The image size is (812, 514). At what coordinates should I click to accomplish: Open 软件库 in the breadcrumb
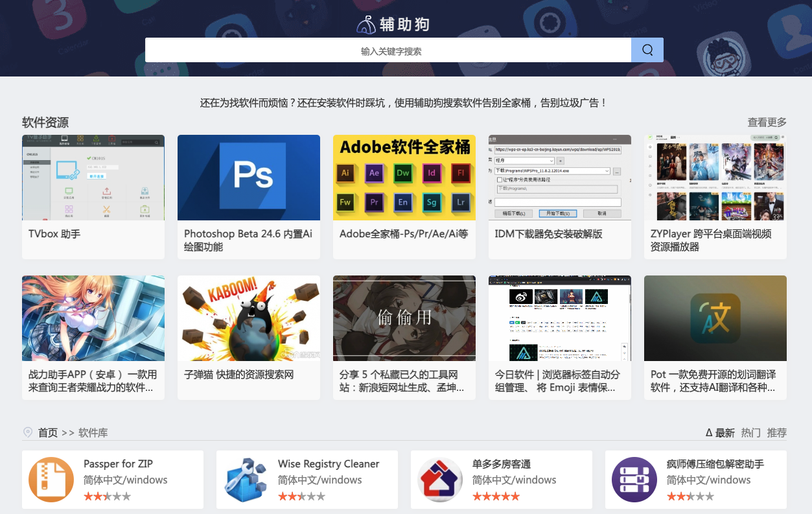coord(93,432)
